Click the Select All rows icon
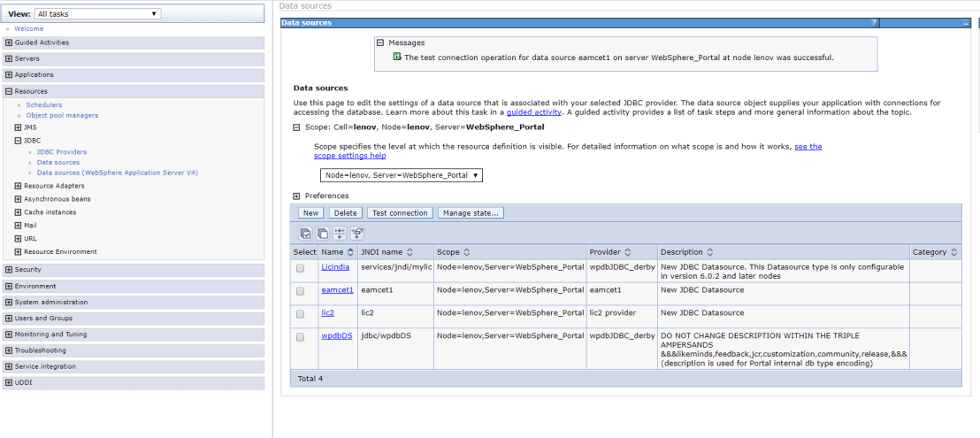 click(x=305, y=234)
